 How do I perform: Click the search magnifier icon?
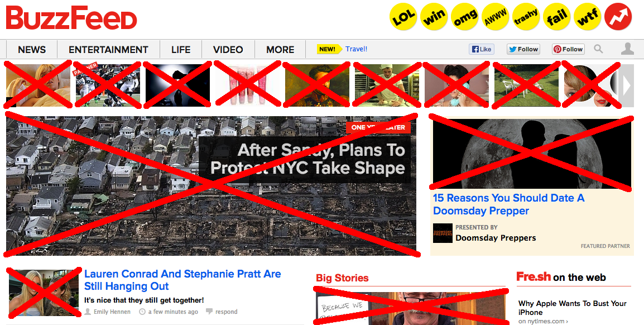(x=598, y=49)
